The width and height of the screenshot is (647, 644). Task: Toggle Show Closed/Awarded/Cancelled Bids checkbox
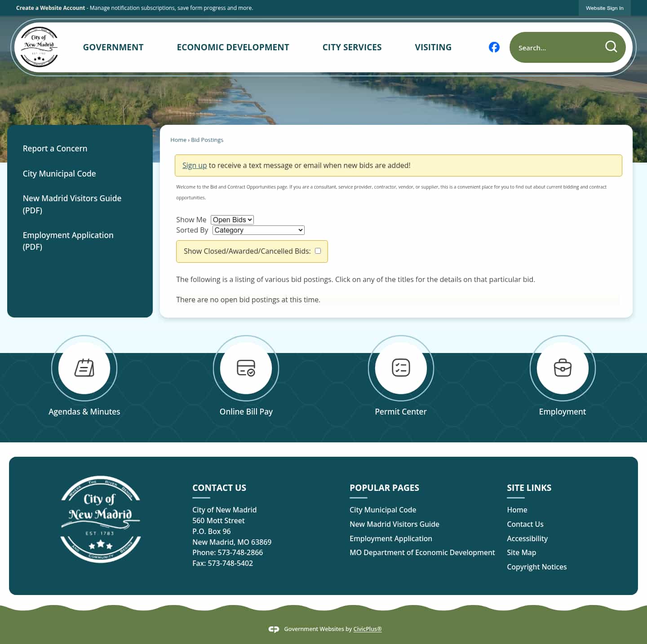pos(318,251)
